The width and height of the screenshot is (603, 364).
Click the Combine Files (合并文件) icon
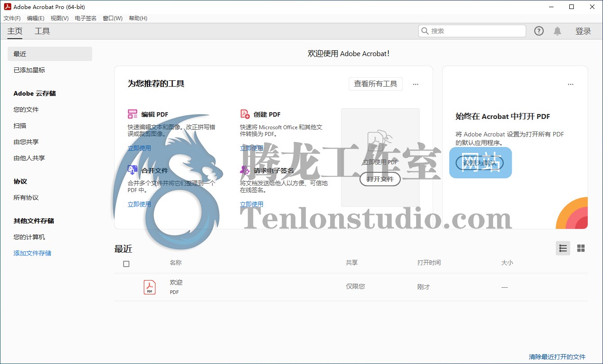click(x=133, y=170)
